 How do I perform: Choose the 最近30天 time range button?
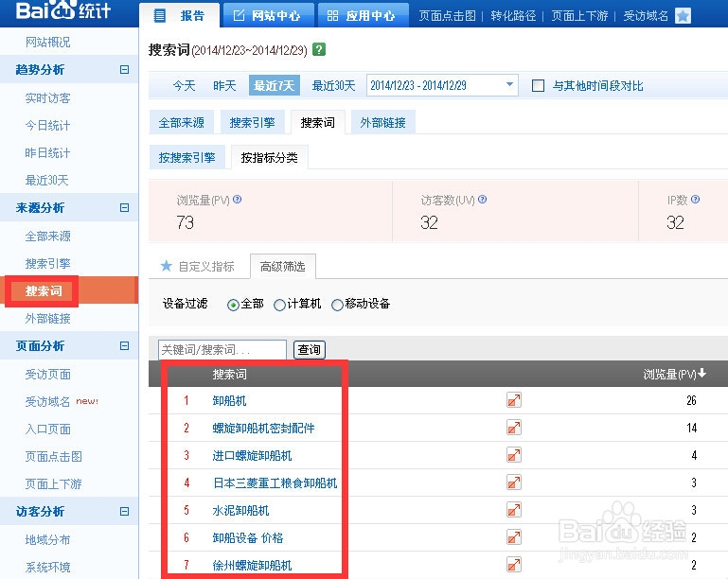[x=334, y=86]
